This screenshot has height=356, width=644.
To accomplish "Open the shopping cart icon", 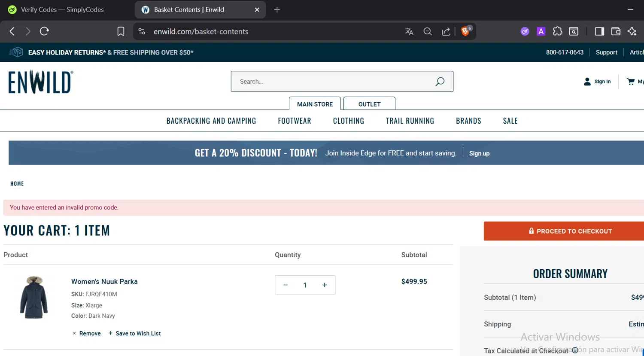I will 631,82.
